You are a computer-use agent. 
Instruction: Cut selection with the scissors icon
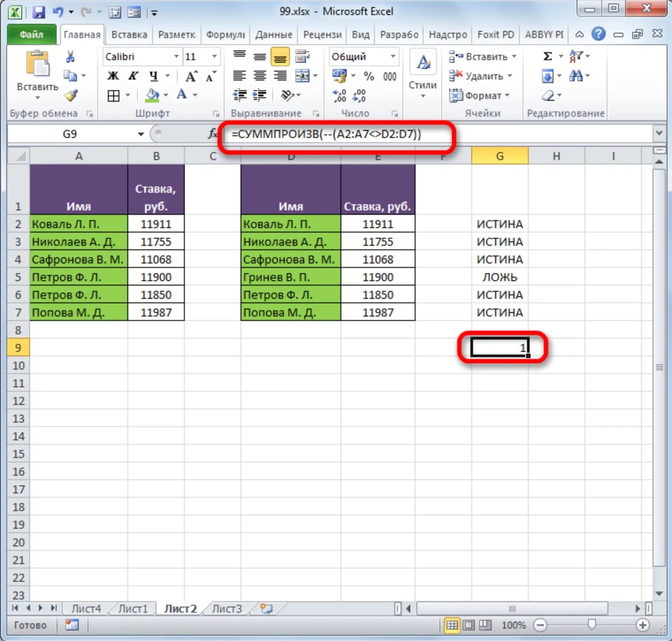[x=70, y=57]
